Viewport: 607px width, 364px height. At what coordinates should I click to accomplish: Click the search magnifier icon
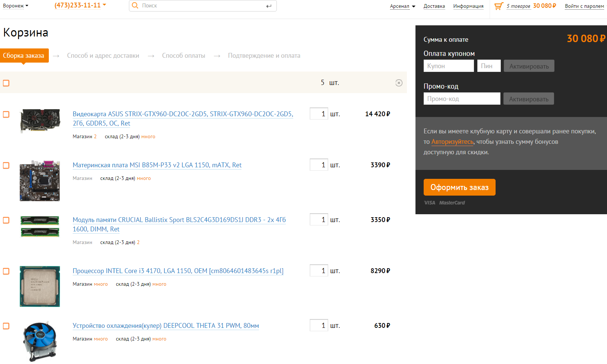135,6
